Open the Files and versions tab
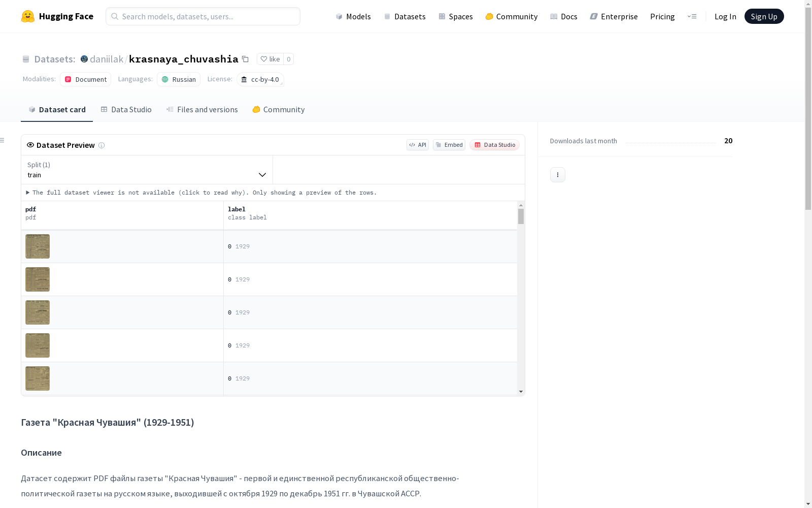 202,110
